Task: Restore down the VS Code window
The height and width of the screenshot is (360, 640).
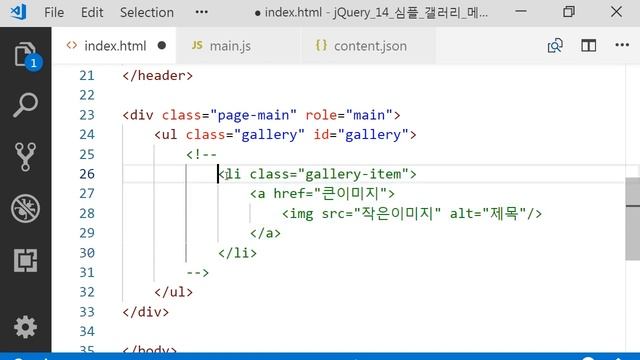Action: click(569, 11)
